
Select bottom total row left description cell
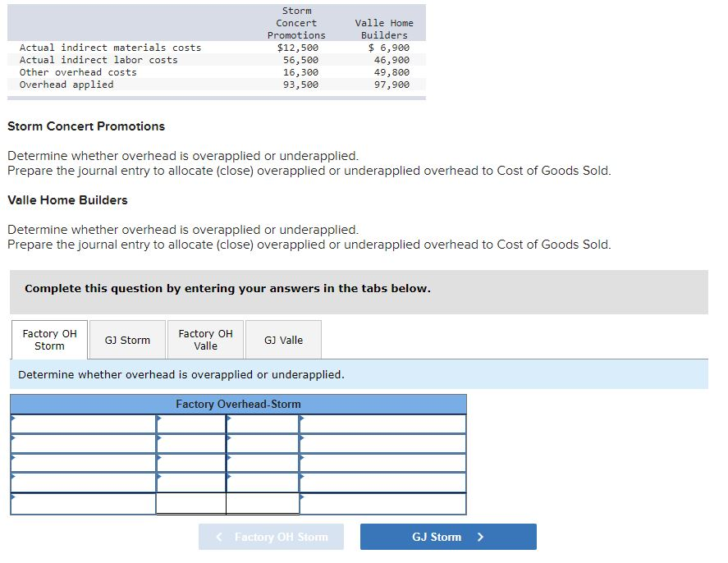84,504
